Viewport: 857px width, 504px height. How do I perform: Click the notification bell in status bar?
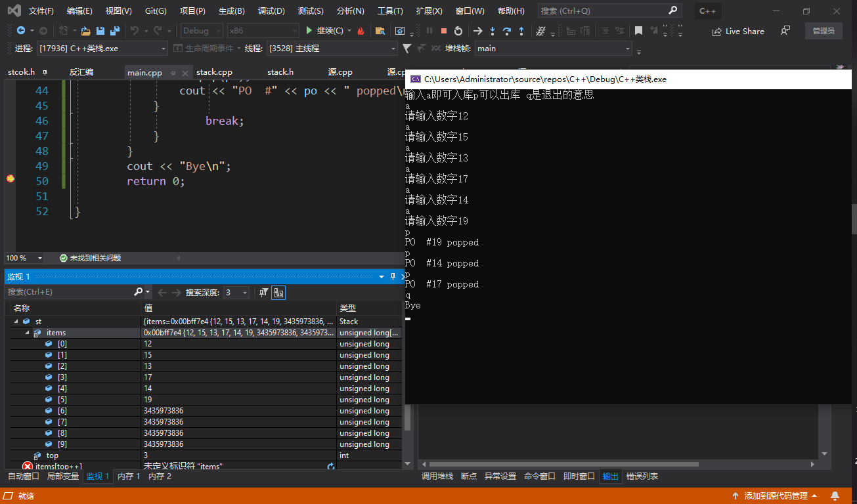[x=835, y=495]
